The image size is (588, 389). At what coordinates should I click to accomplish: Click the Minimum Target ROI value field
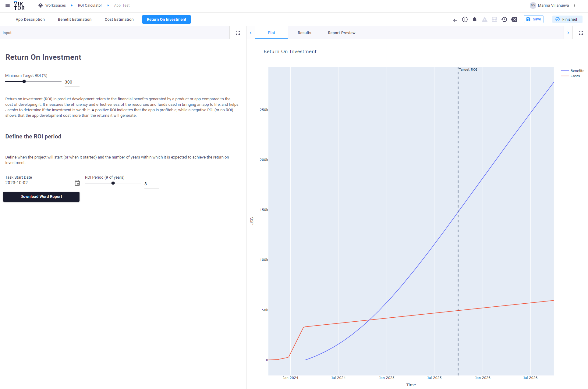click(x=72, y=82)
